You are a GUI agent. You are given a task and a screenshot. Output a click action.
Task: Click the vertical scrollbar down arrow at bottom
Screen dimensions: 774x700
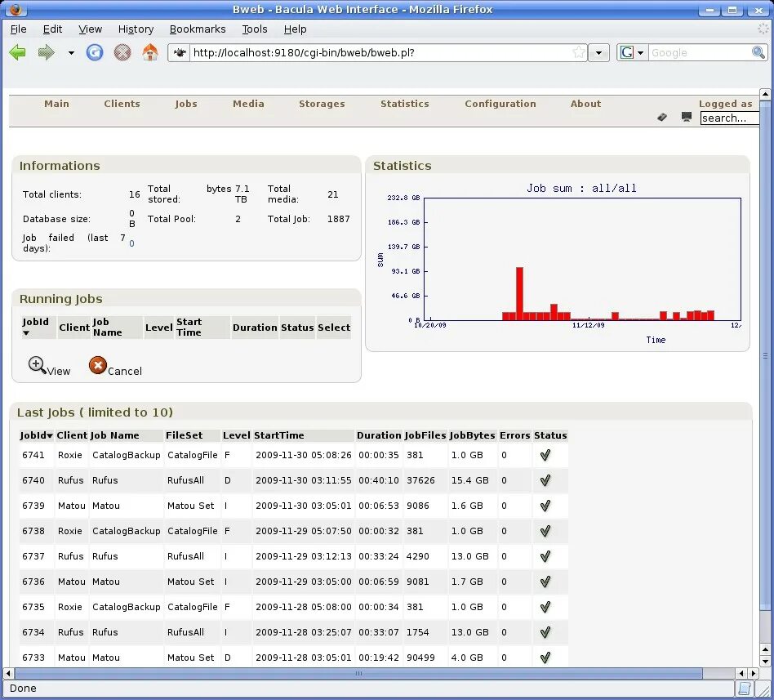coord(765,661)
